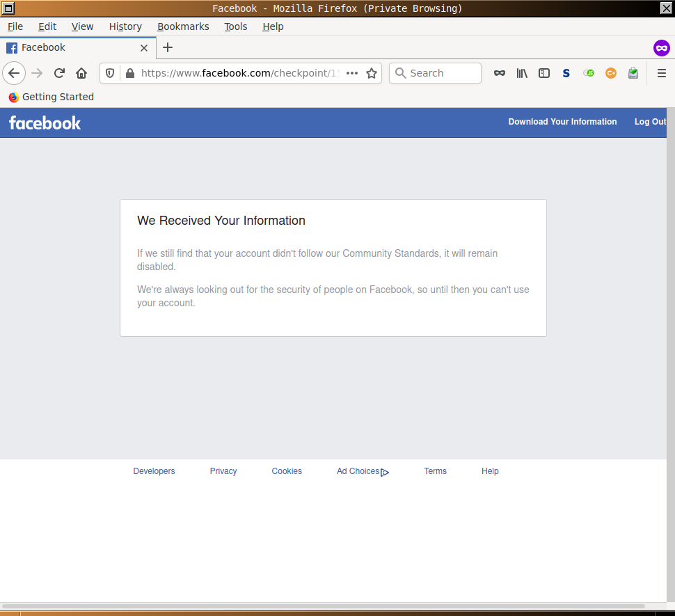675x616 pixels.
Task: Open the Tools menu
Action: tap(235, 26)
